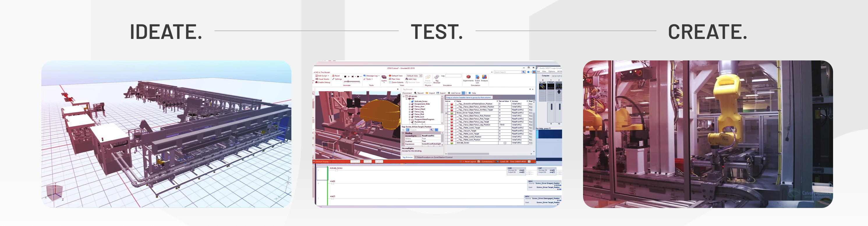Viewport: 868px width, 226px height.
Task: Open the Tools dropdown in the ribbon
Action: [368, 79]
